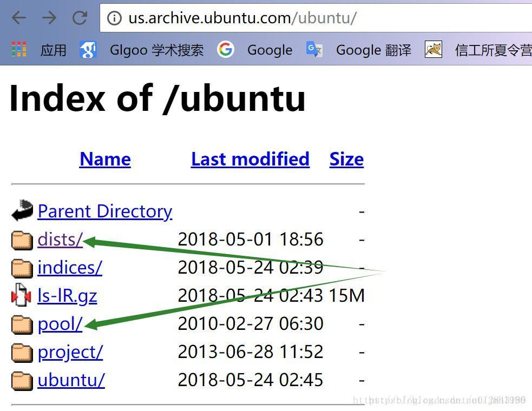Click the back navigation arrow
Viewport: 532px width, 411px height.
tap(18, 17)
